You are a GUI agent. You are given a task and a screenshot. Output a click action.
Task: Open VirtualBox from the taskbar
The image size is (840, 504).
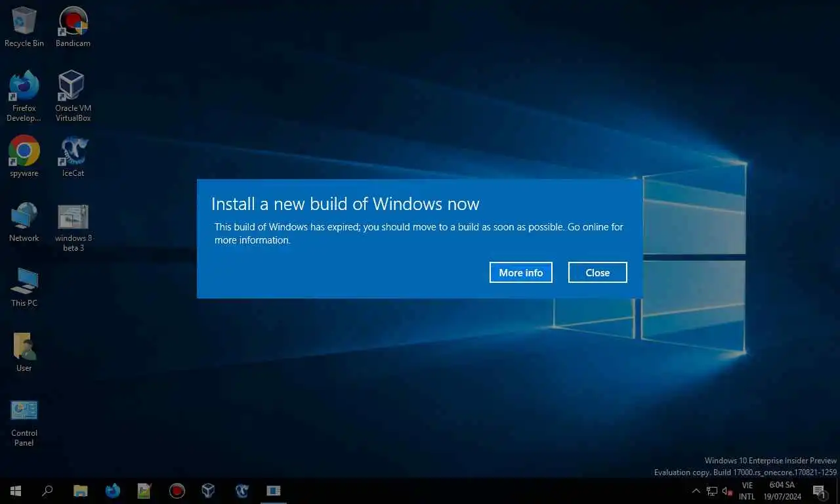(x=208, y=490)
